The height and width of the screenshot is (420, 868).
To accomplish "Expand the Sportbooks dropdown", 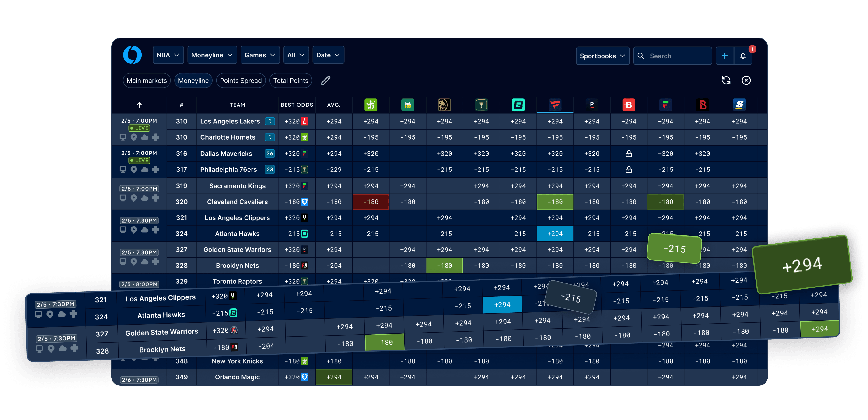I will coord(602,56).
